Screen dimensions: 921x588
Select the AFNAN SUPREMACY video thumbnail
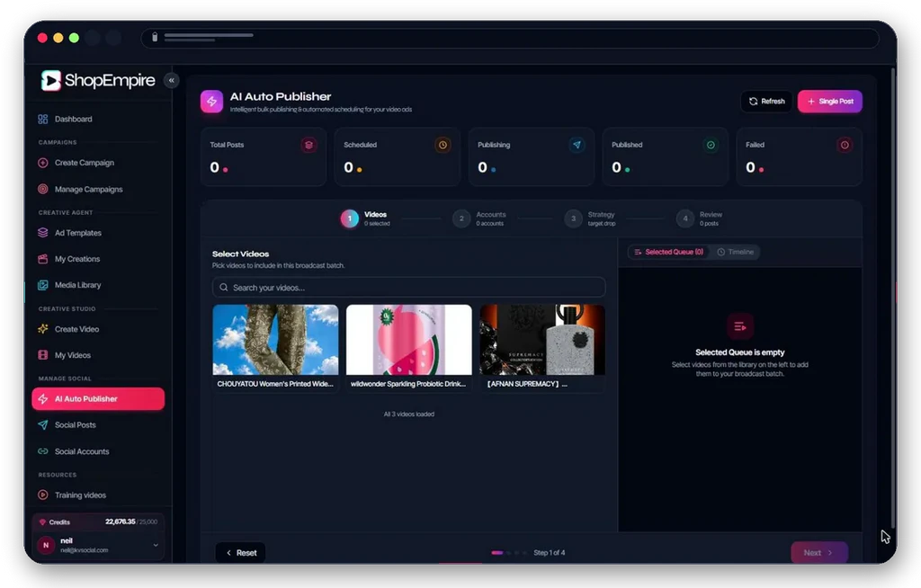pos(542,340)
